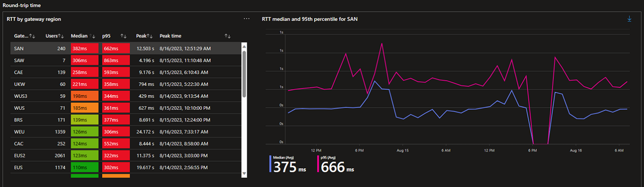
Task: Click peak time 8/16/2023, 12:51:29 AM
Action: (x=185, y=48)
